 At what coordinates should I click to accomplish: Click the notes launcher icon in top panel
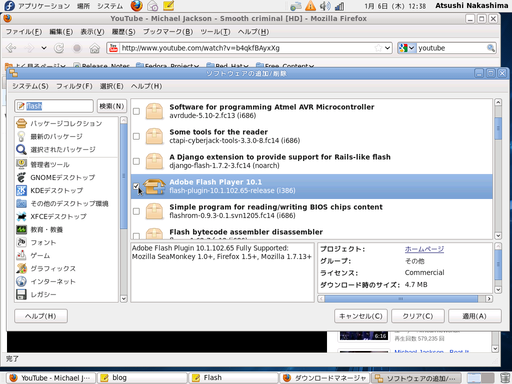(x=168, y=6)
